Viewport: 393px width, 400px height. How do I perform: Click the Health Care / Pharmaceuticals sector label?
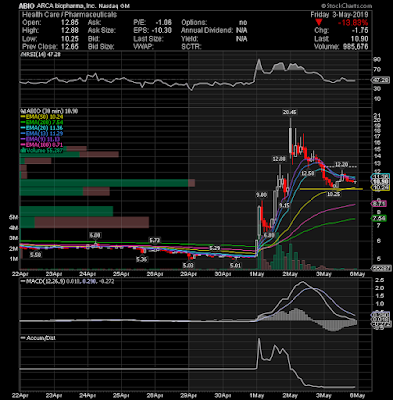pyautogui.click(x=69, y=14)
